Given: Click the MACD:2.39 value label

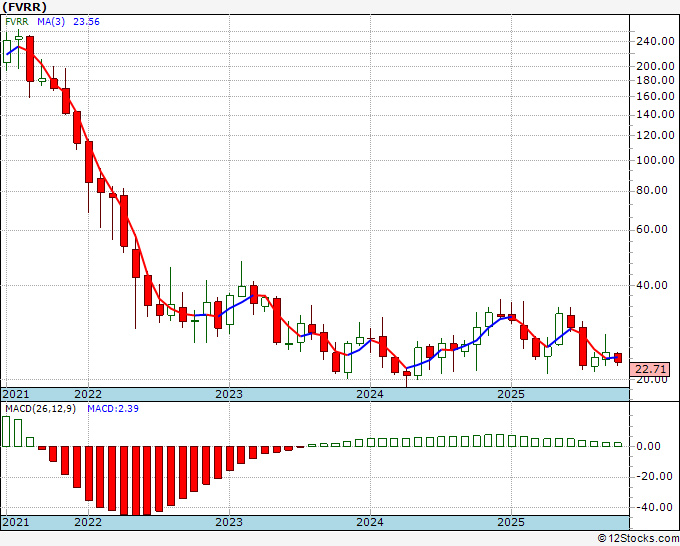Looking at the screenshot, I should pos(113,409).
